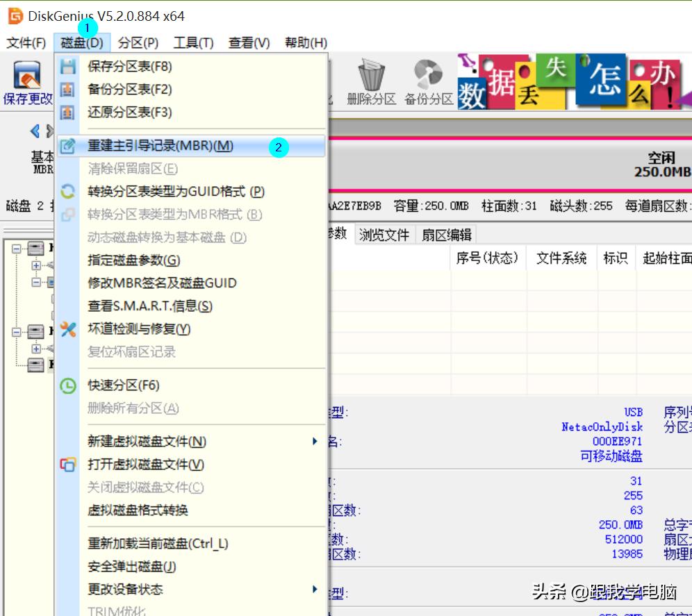Open the 新建虚拟磁盘文件 submenu arrow
692x616 pixels.
pos(314,441)
